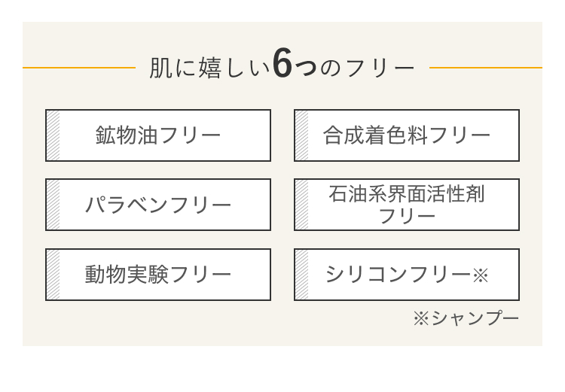Click the large number 6 in the heading
The image size is (565, 392).
coord(282,63)
